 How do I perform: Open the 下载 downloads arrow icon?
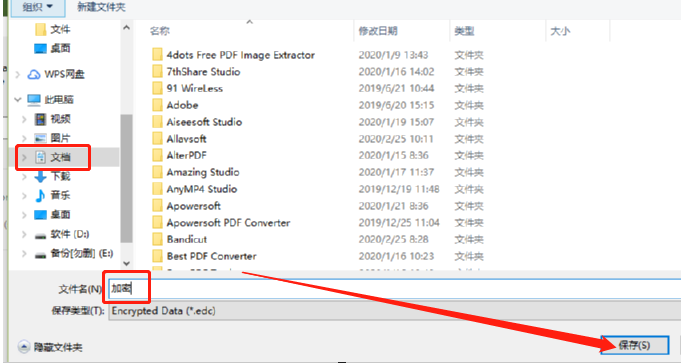pyautogui.click(x=40, y=176)
